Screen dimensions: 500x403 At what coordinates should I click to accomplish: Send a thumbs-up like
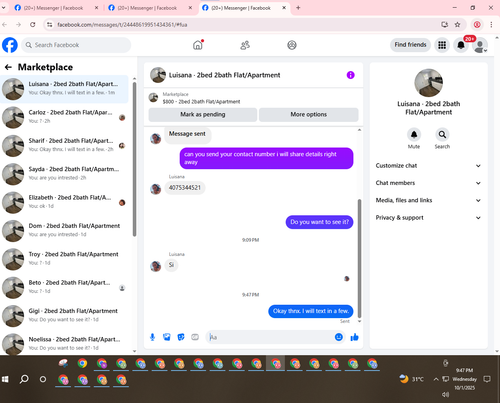[x=354, y=337]
